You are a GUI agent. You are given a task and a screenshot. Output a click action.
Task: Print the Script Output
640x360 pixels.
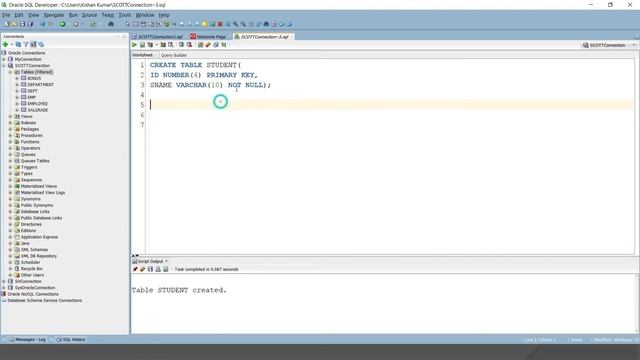158,269
